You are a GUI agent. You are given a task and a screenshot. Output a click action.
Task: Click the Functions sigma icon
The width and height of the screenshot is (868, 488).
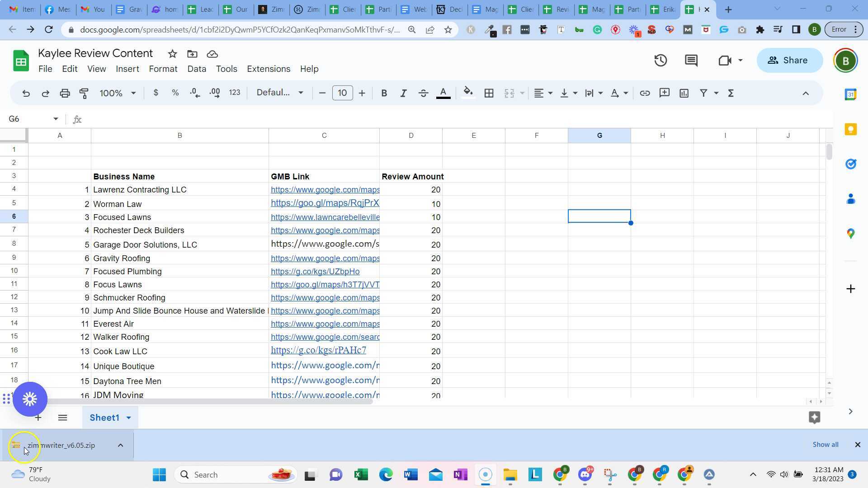(731, 94)
